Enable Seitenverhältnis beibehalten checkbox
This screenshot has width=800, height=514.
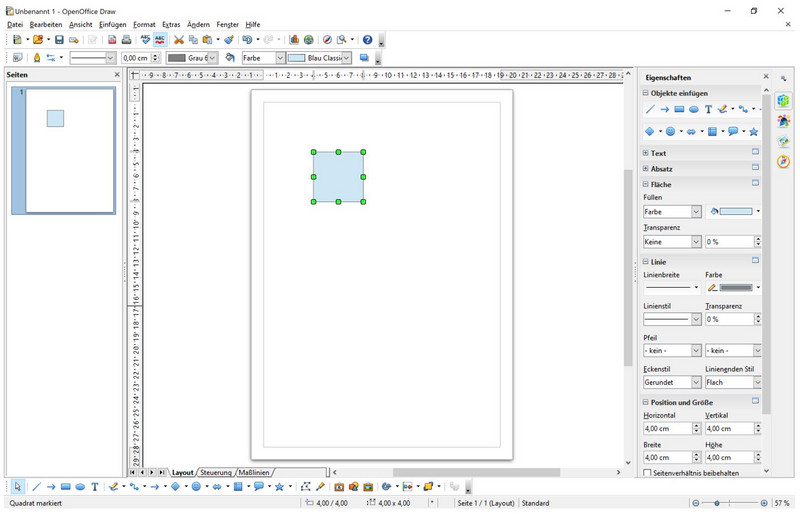(648, 473)
